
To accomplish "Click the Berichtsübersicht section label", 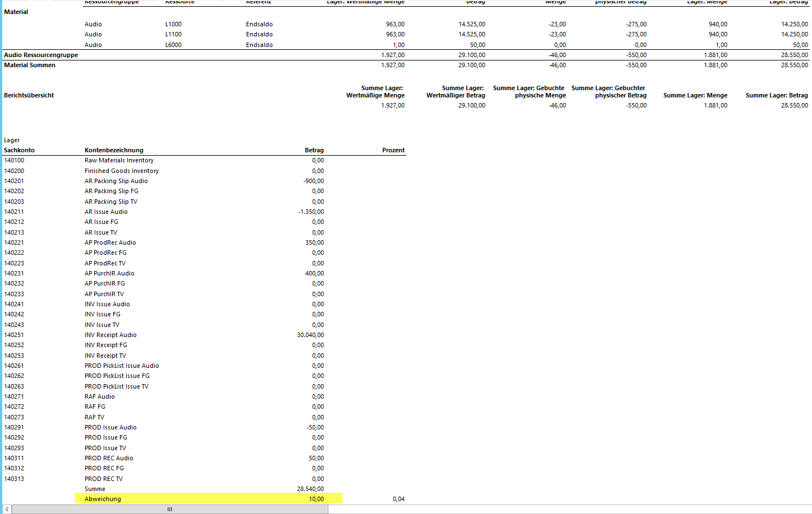I will [29, 95].
